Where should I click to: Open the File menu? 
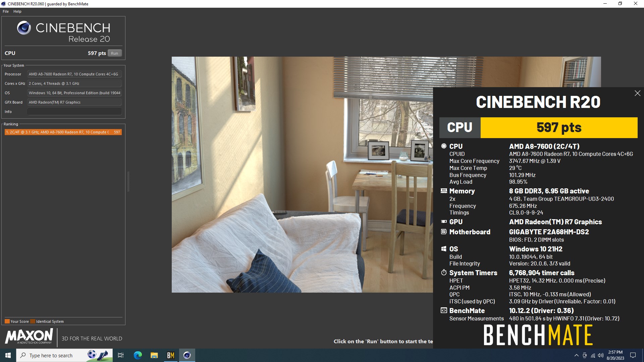6,11
